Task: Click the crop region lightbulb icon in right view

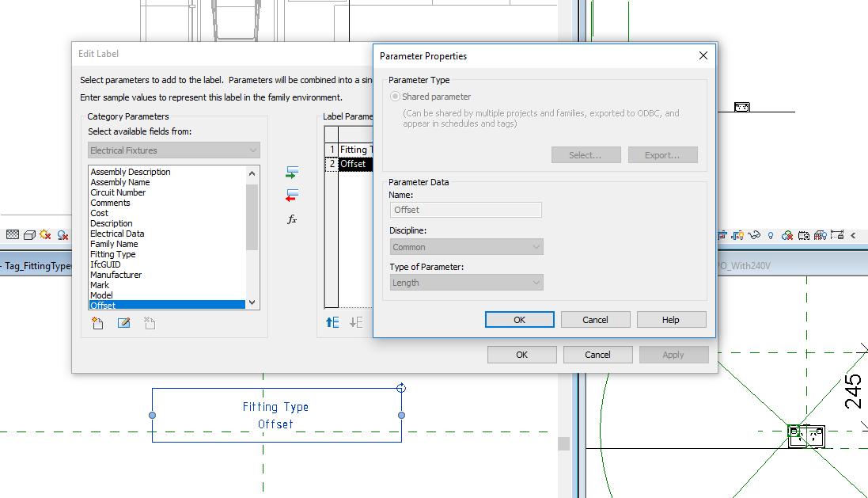Action: pyautogui.click(x=738, y=235)
